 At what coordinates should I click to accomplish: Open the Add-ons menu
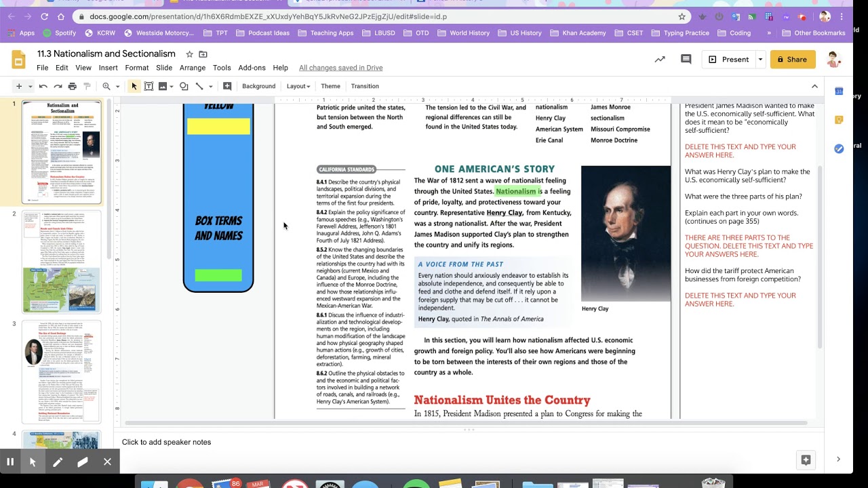[252, 68]
